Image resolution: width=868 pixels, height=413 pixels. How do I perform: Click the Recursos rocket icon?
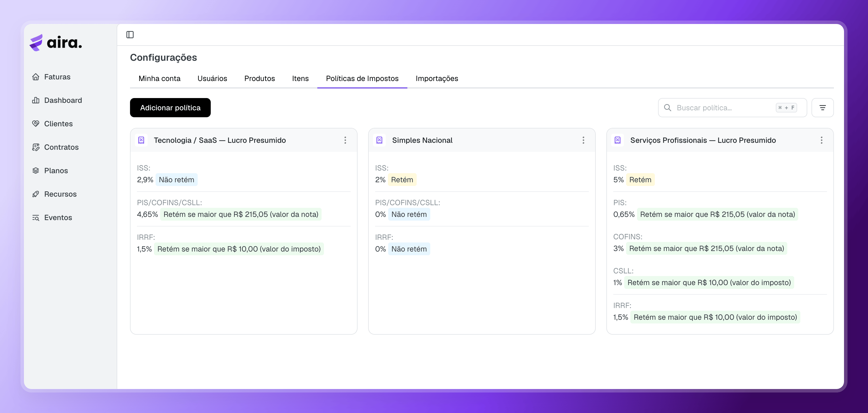click(36, 194)
